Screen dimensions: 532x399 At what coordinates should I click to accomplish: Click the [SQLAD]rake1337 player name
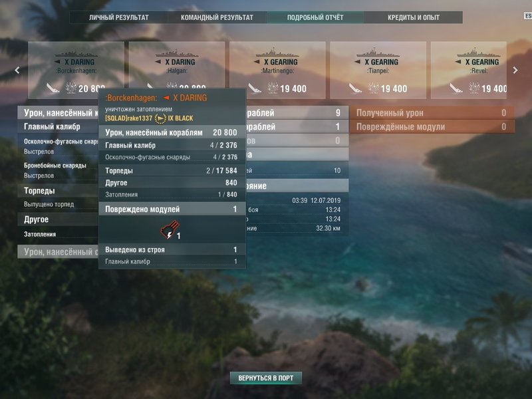pos(128,118)
